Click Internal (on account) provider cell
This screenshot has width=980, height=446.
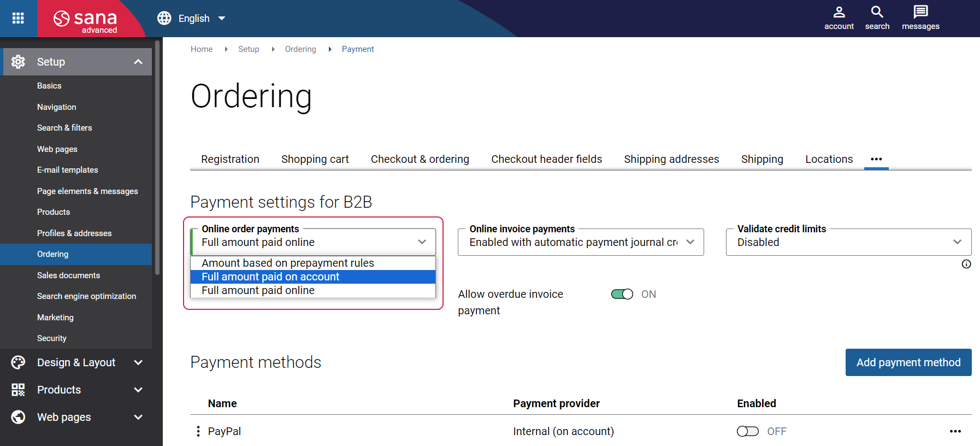coord(563,431)
